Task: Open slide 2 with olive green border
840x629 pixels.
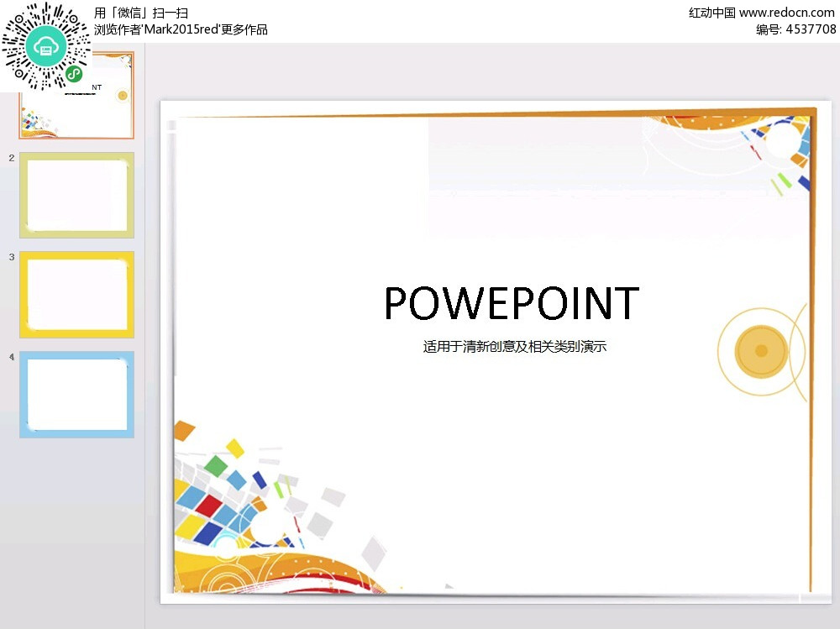Action: pyautogui.click(x=76, y=195)
